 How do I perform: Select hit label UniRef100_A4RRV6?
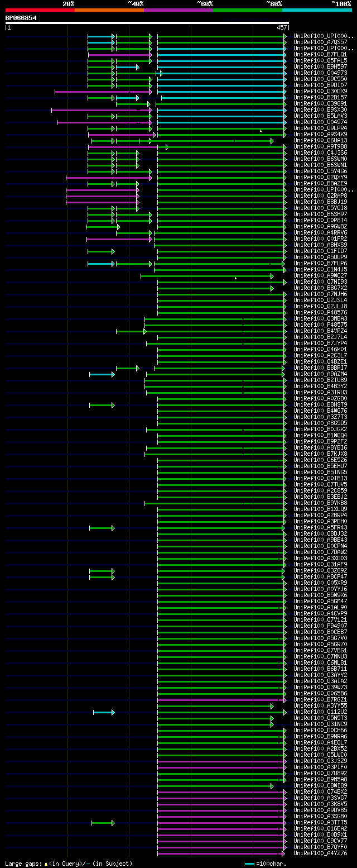320,232
